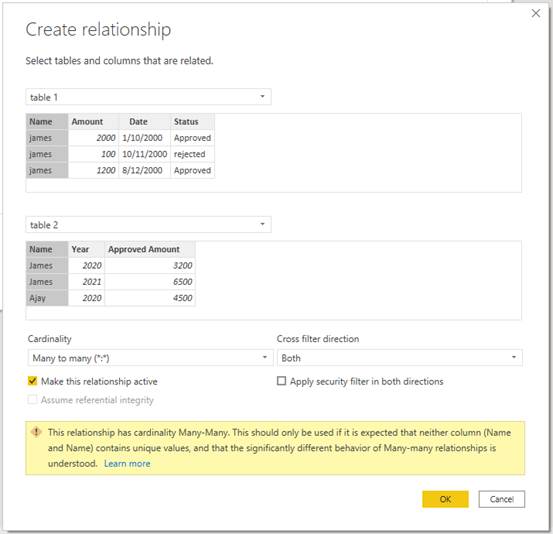The image size is (553, 534).
Task: Select the Amount column header in table 1
Action: pos(93,122)
